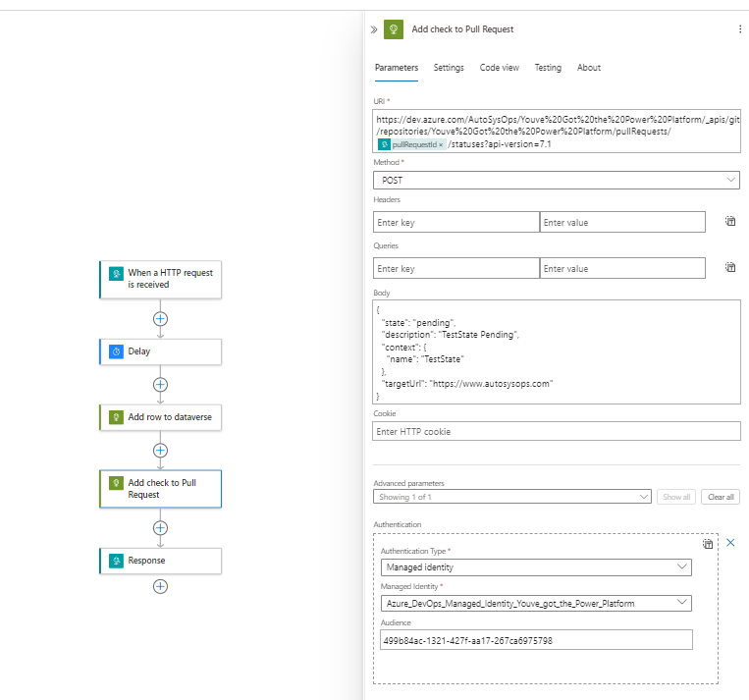The height and width of the screenshot is (700, 749).
Task: Select the 'When a HTTP request is received' node
Action: (x=161, y=280)
